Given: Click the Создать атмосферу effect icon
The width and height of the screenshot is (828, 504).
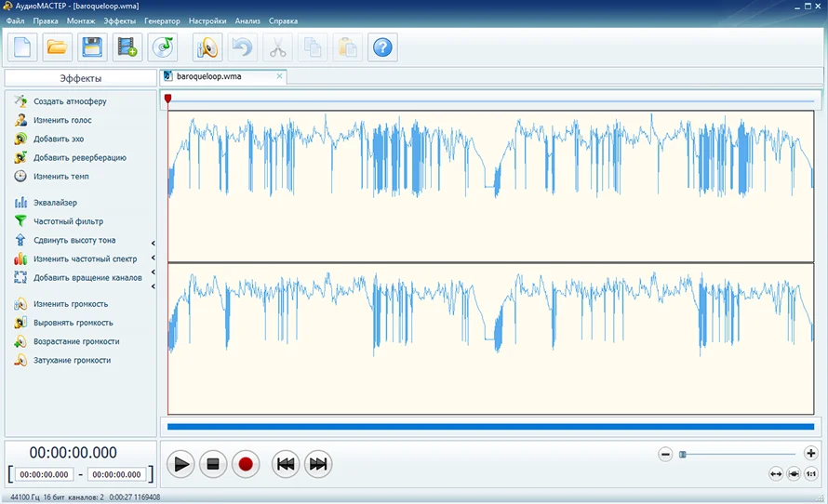Looking at the screenshot, I should 20,100.
